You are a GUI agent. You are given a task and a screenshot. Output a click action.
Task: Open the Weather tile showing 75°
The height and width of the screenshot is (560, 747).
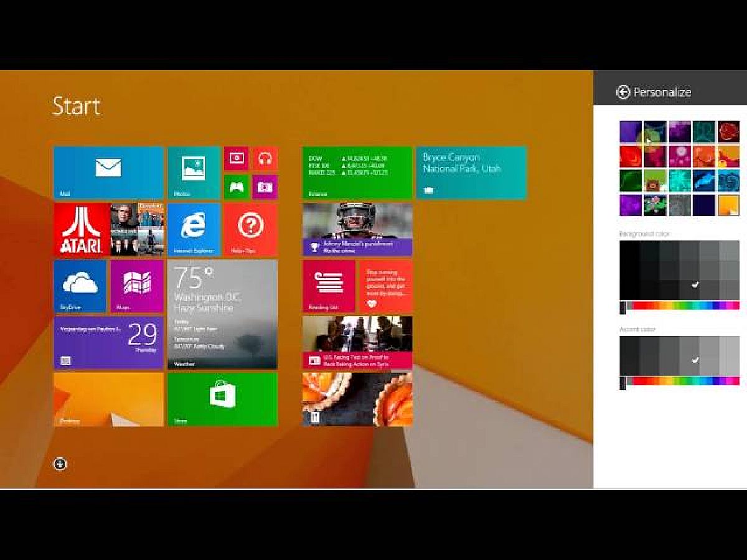pyautogui.click(x=222, y=314)
